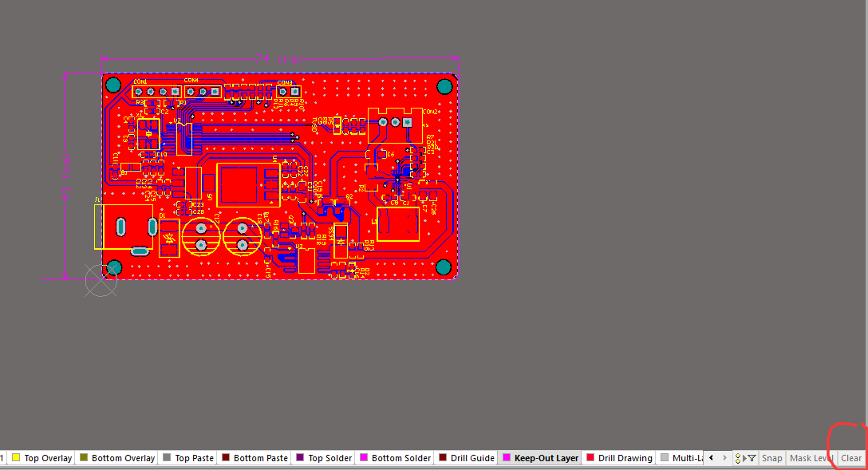Select the Multi-Layer tab
868x470 pixels.
click(684, 457)
